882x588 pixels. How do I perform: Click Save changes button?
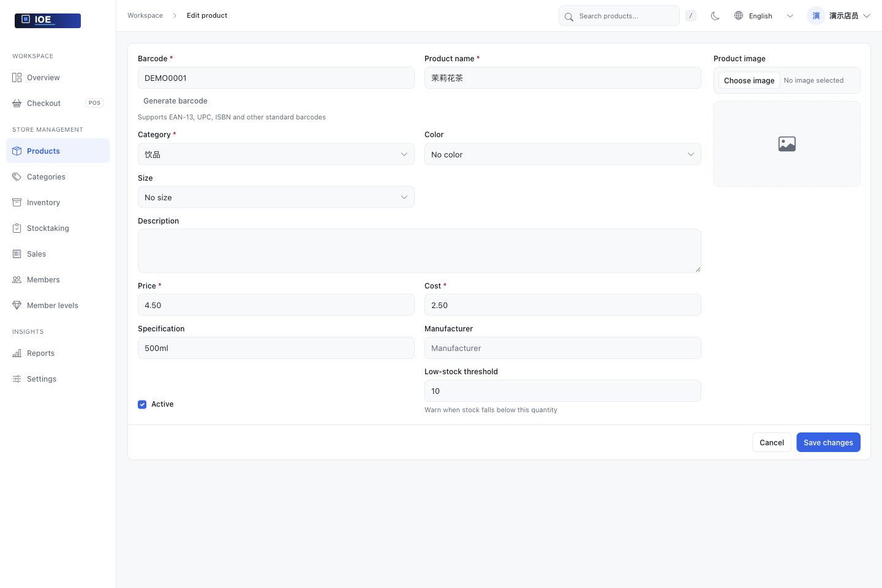pos(828,442)
